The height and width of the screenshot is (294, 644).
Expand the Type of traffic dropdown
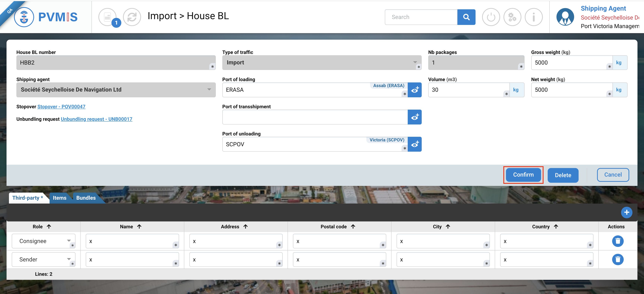(x=321, y=63)
